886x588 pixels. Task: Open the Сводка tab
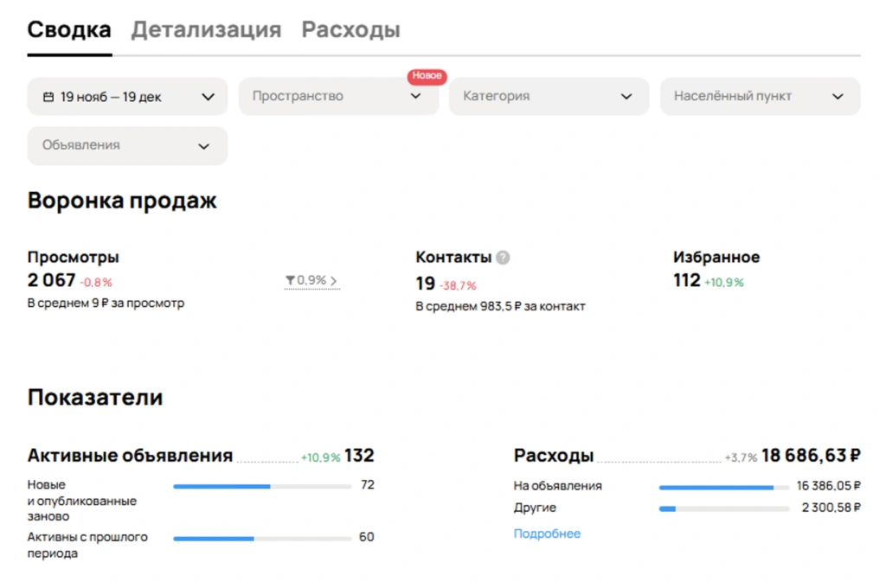click(x=69, y=29)
